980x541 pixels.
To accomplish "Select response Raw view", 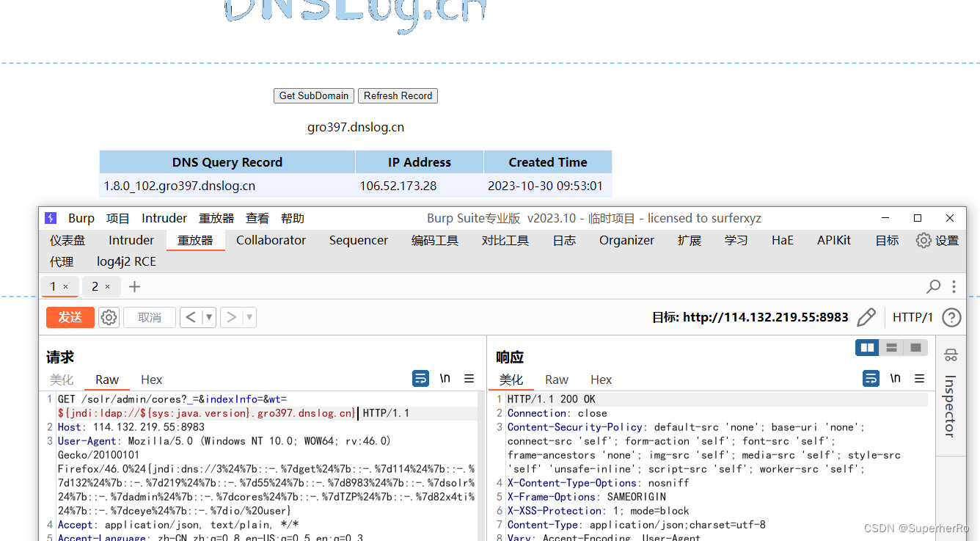I will 557,380.
